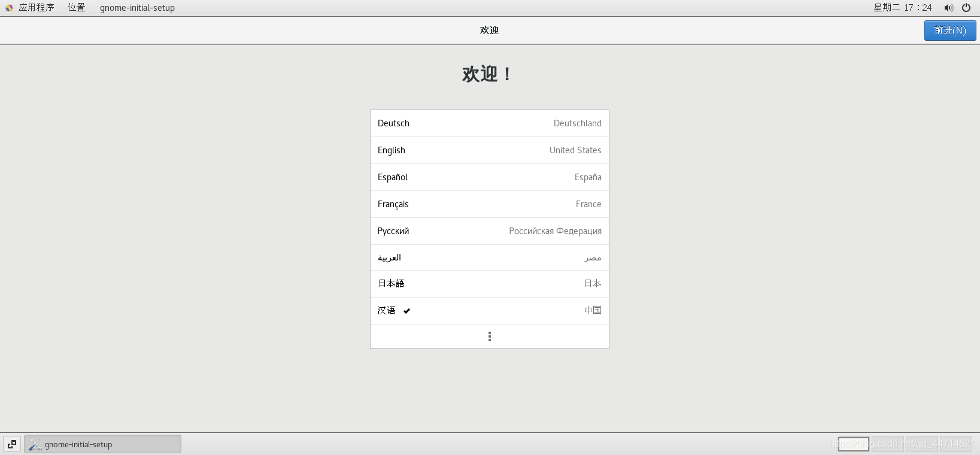Click the 前进(N) button
This screenshot has width=980, height=455.
pyautogui.click(x=950, y=31)
